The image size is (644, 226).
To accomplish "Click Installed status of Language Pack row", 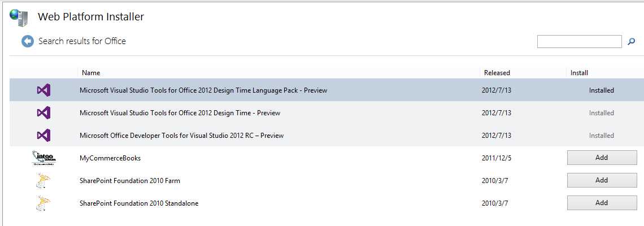I will pos(601,90).
